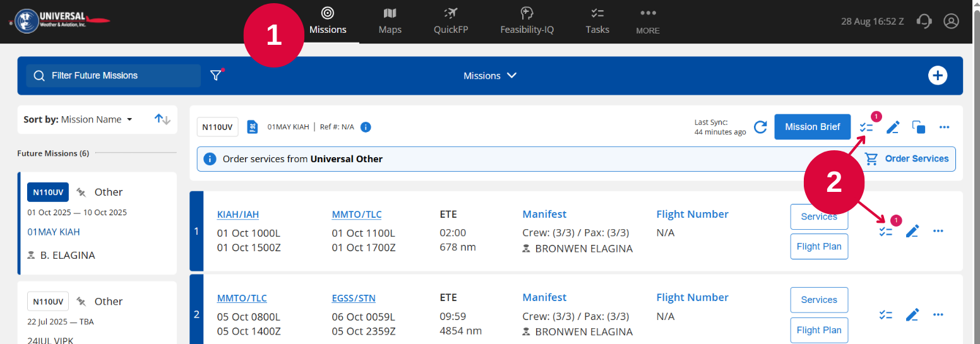Open the filter funnel icon
Viewport: 980px width, 344px height.
pos(216,75)
